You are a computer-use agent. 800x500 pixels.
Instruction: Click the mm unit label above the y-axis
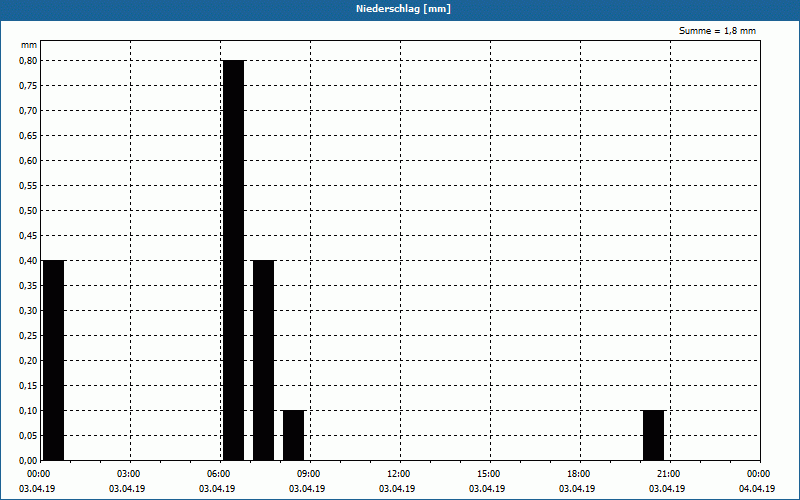[x=29, y=45]
